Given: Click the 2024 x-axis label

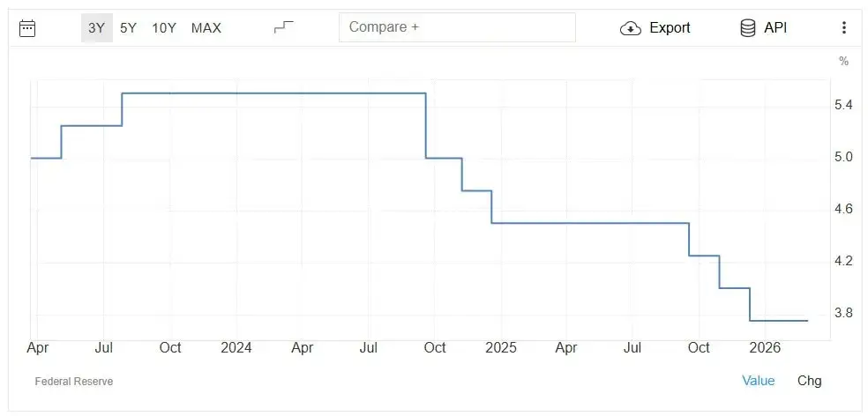Looking at the screenshot, I should coord(236,348).
